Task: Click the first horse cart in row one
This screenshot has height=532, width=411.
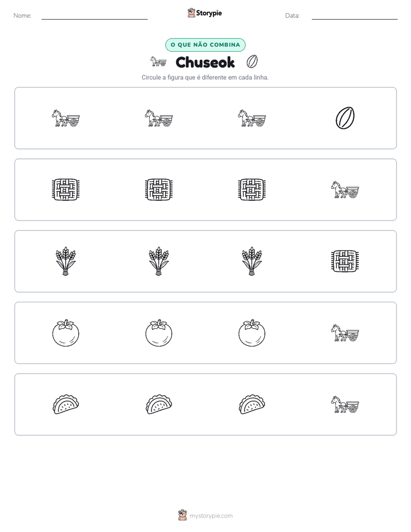Action: point(66,118)
